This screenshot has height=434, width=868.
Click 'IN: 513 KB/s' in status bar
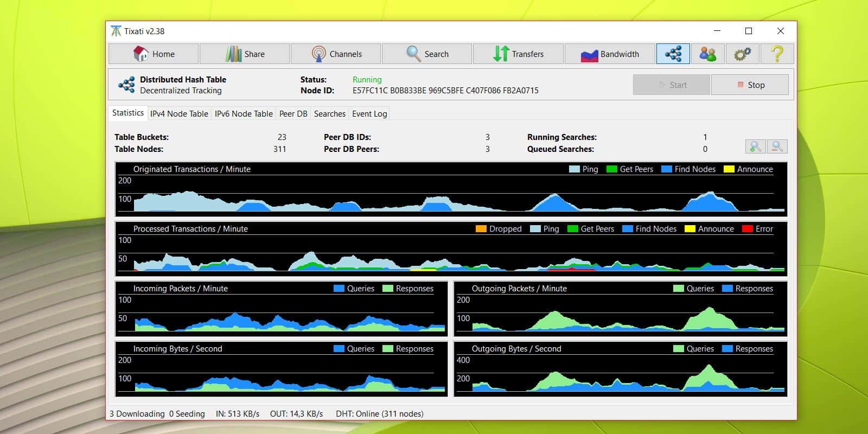click(x=238, y=414)
